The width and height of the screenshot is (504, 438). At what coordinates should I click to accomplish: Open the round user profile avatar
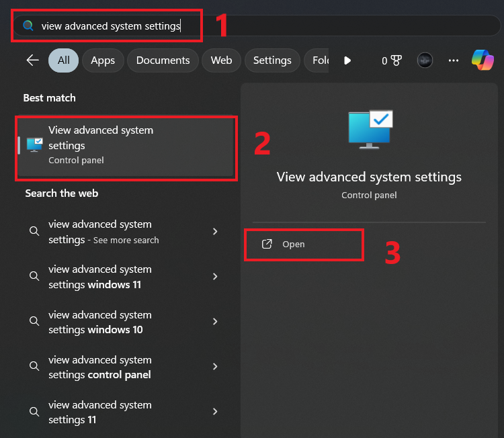[x=425, y=60]
